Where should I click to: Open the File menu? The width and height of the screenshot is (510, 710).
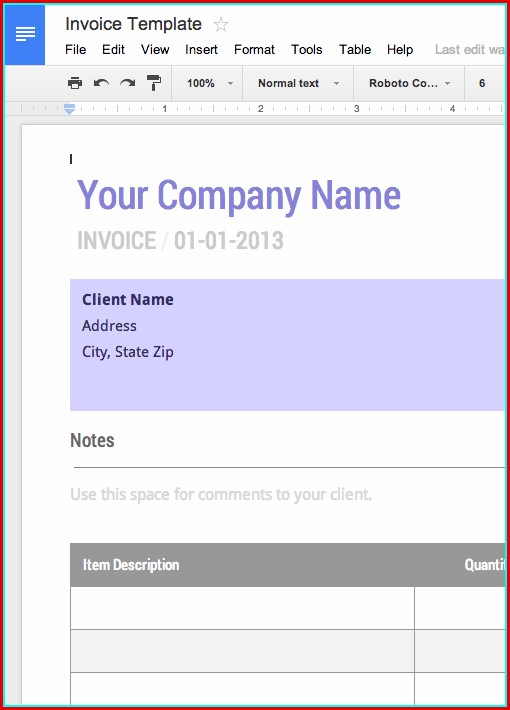tap(76, 49)
